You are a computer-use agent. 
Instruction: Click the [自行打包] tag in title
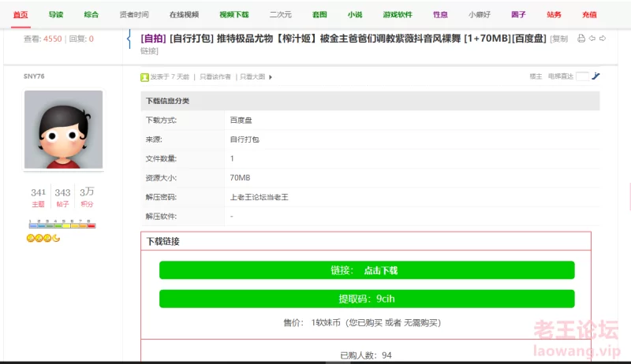click(x=192, y=39)
